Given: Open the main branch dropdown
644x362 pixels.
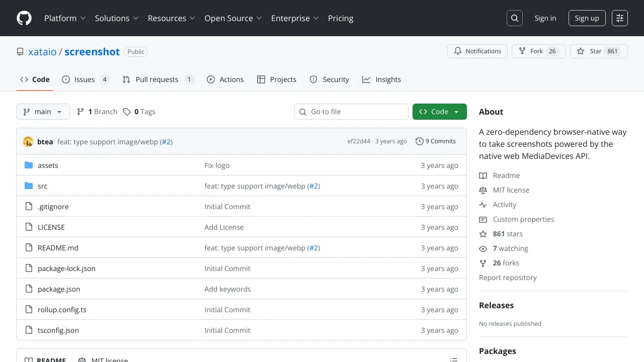Looking at the screenshot, I should pos(43,112).
